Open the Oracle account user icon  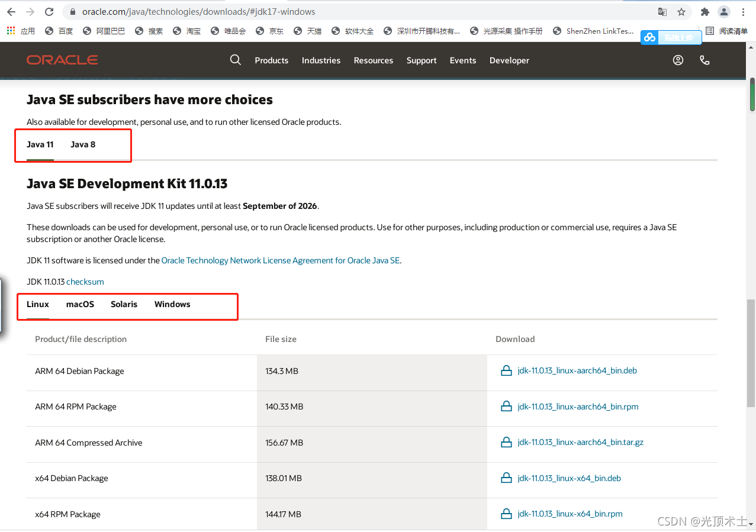tap(678, 60)
